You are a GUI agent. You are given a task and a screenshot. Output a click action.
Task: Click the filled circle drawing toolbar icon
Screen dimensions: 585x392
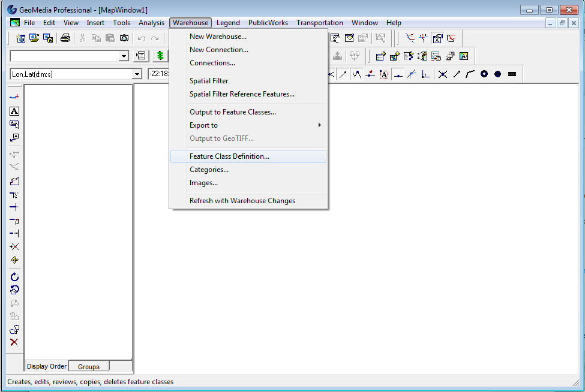coord(497,74)
